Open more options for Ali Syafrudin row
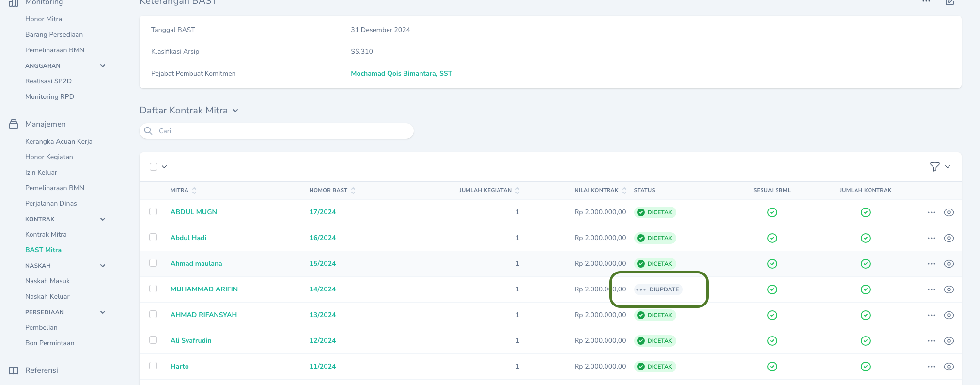Viewport: 980px width, 385px height. pyautogui.click(x=932, y=341)
